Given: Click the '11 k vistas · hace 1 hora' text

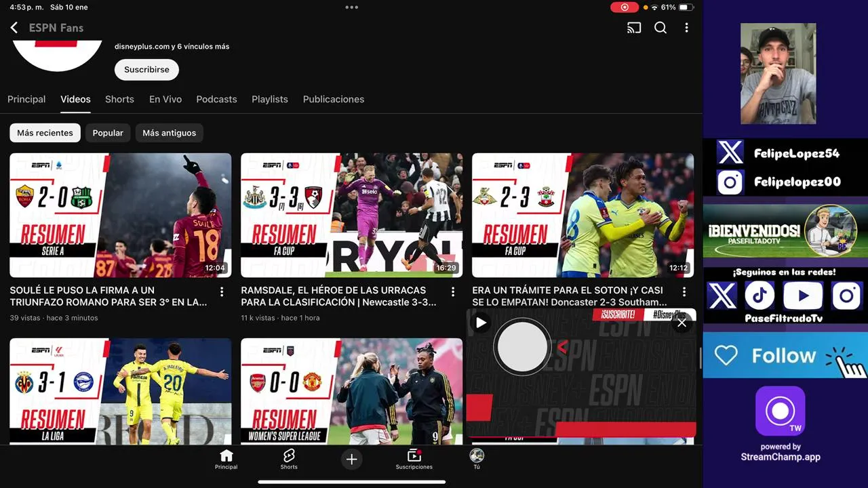Looking at the screenshot, I should (x=280, y=318).
